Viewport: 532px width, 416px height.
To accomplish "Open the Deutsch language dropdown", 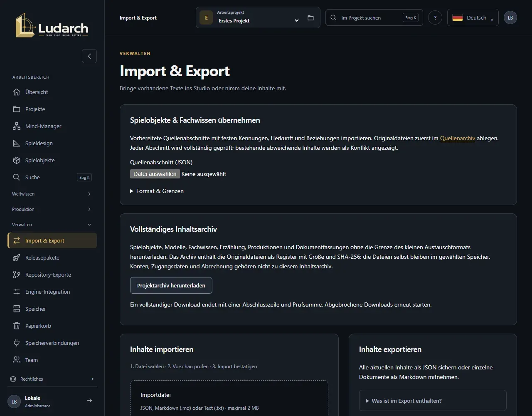I will click(x=473, y=17).
